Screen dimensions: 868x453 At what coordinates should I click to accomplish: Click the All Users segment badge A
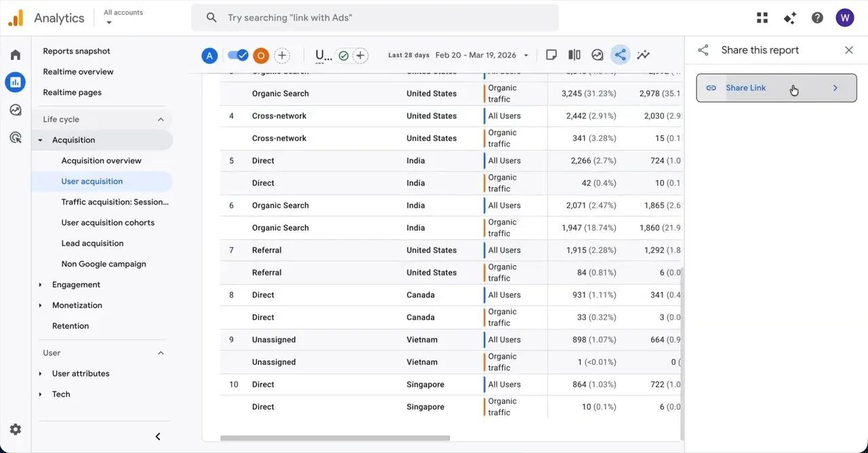pos(210,56)
